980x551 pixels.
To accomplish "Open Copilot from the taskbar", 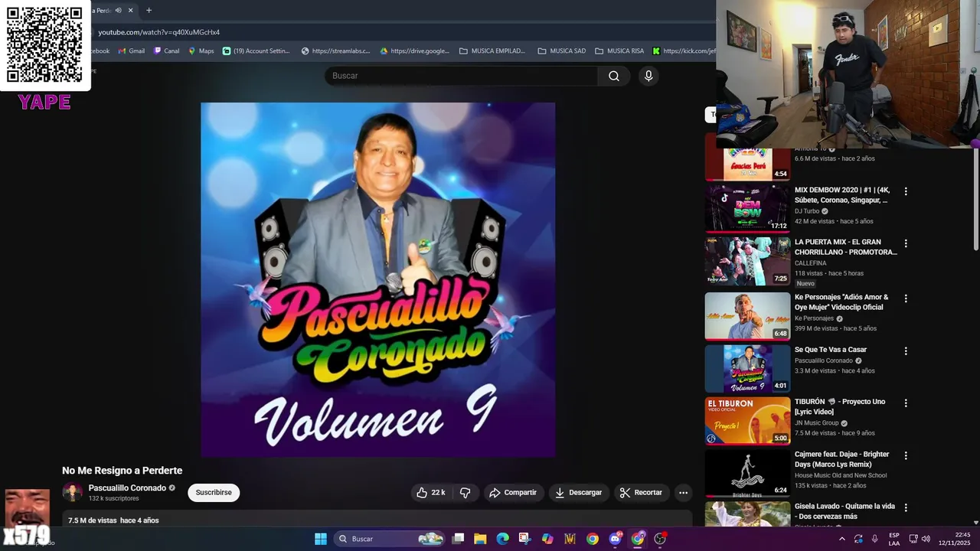I will coord(547,539).
